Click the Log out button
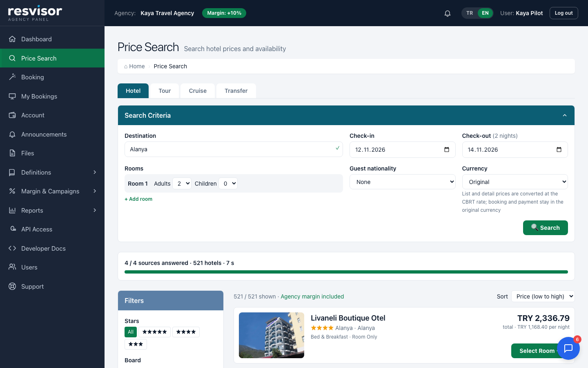Screen dimensions: 588x368 tap(564, 13)
